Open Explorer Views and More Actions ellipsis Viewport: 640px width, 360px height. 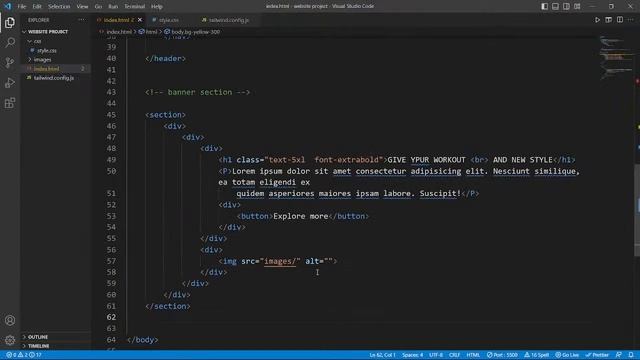(x=82, y=20)
